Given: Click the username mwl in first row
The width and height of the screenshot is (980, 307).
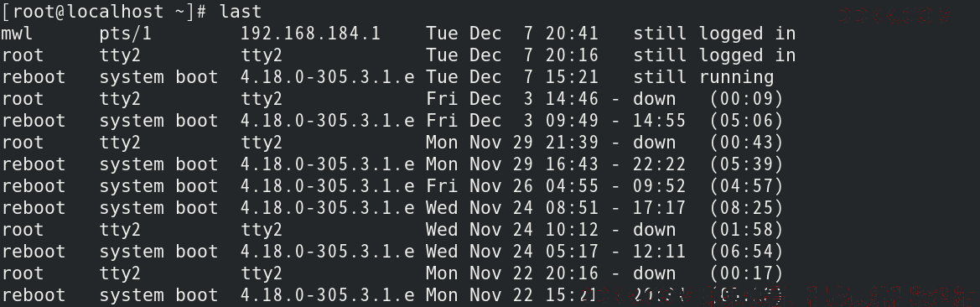Looking at the screenshot, I should click(17, 34).
